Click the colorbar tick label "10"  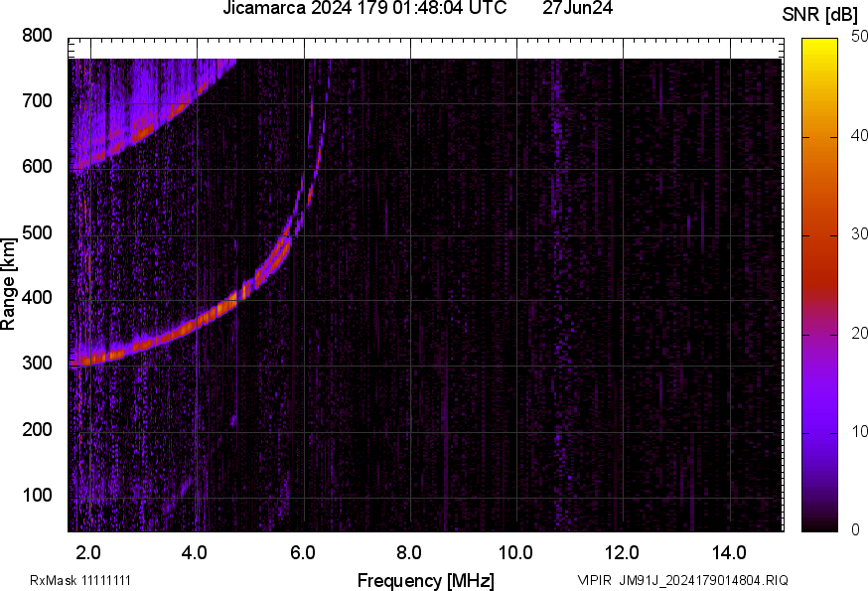click(x=859, y=431)
